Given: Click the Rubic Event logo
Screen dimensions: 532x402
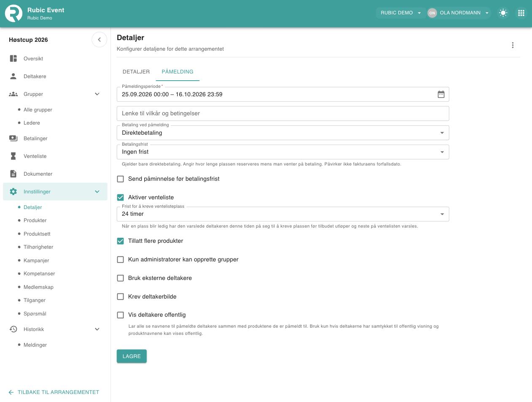Looking at the screenshot, I should (x=14, y=13).
